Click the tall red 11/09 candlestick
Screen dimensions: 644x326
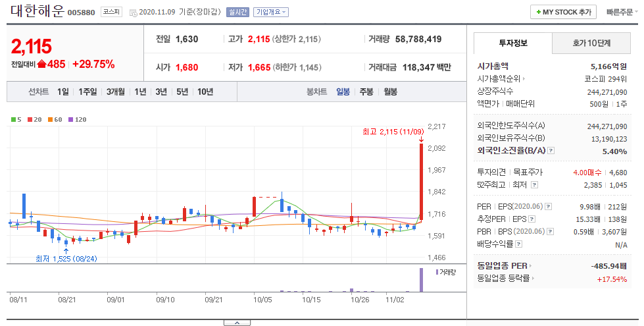coord(422,182)
